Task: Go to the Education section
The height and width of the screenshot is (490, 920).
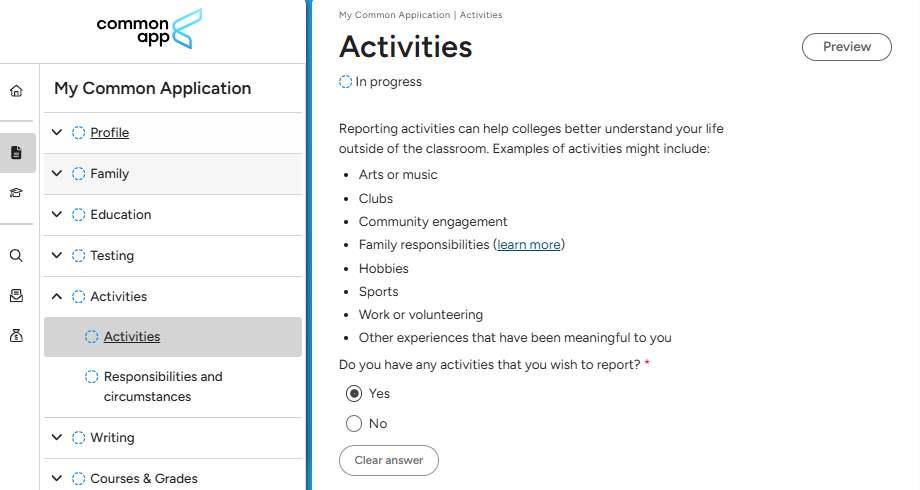Action: point(121,215)
